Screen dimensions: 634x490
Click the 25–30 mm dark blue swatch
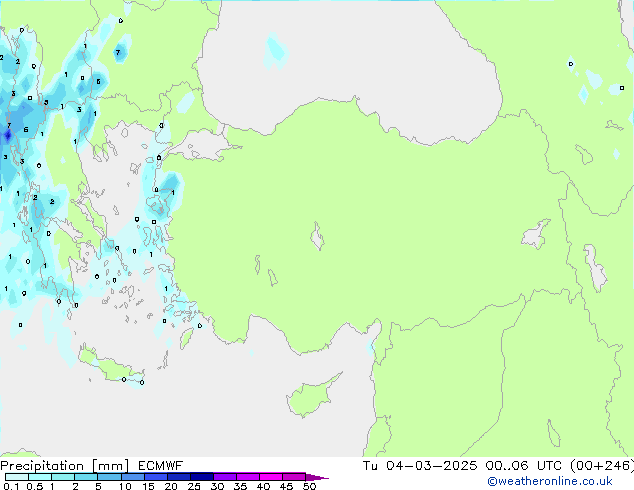coord(201,477)
